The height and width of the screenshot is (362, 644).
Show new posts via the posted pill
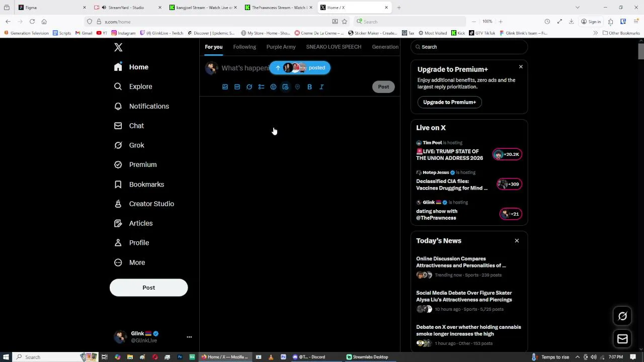click(300, 68)
